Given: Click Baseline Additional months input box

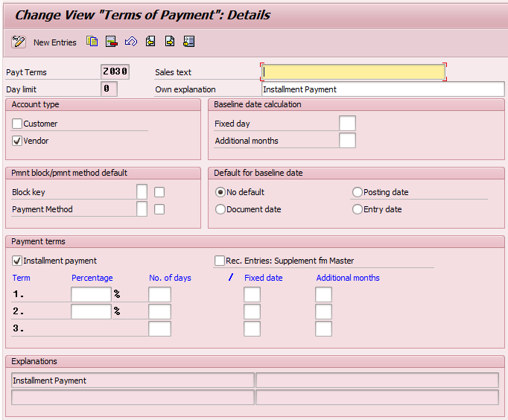Looking at the screenshot, I should click(347, 141).
